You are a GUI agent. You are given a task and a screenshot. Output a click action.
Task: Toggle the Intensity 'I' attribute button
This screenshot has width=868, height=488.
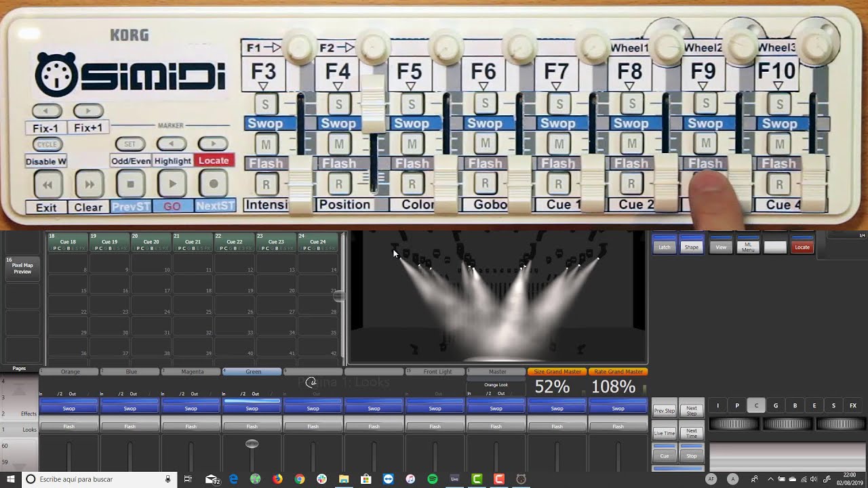tap(718, 405)
